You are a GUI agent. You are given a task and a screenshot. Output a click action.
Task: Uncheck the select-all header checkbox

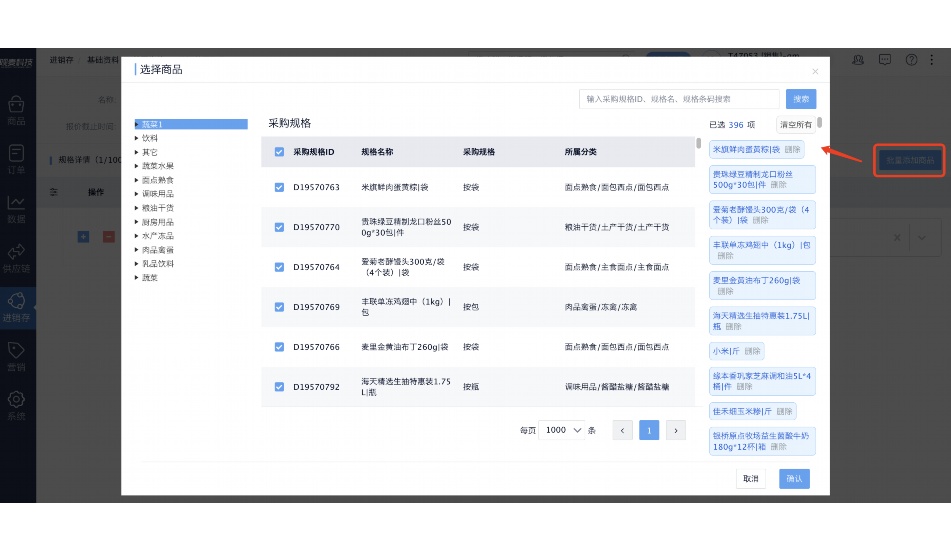click(x=279, y=152)
